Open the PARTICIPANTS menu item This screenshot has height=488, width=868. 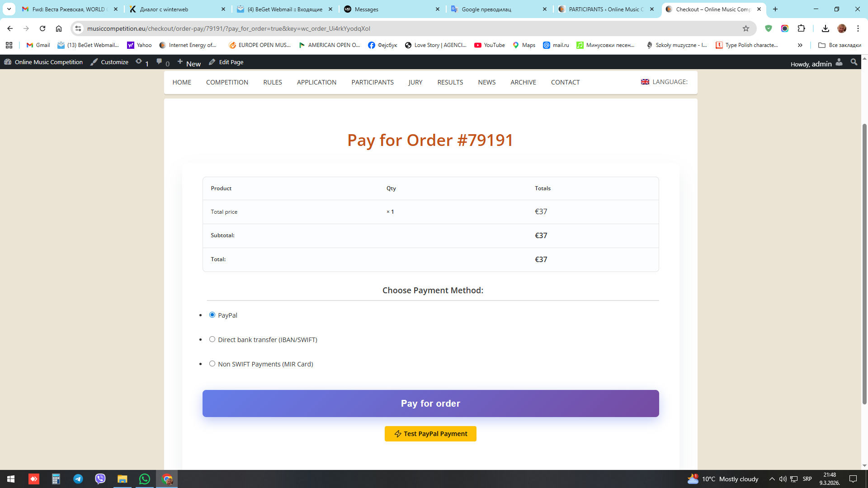click(x=373, y=82)
